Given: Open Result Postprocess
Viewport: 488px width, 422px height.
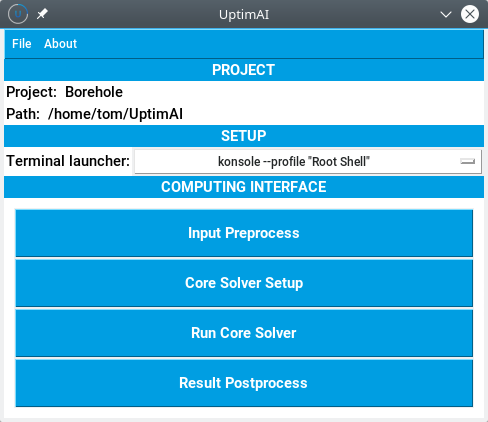Looking at the screenshot, I should [244, 383].
